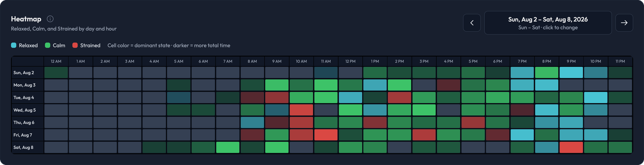
Task: Click the Strained legend color swatch
Action: pos(75,45)
